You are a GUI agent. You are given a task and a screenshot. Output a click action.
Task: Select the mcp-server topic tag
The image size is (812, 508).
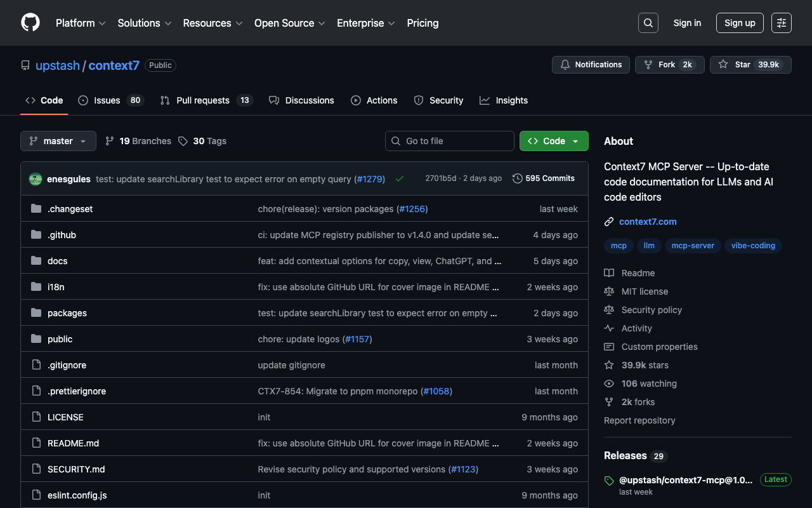(x=693, y=246)
